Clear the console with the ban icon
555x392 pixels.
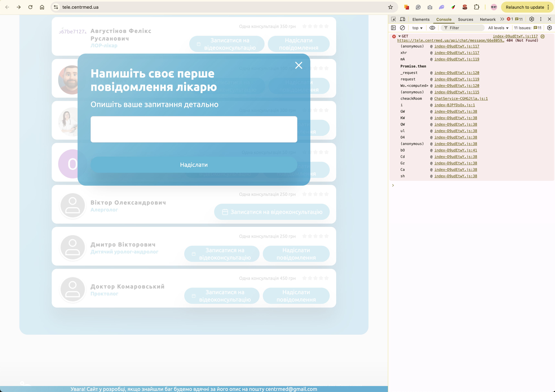[x=402, y=28]
